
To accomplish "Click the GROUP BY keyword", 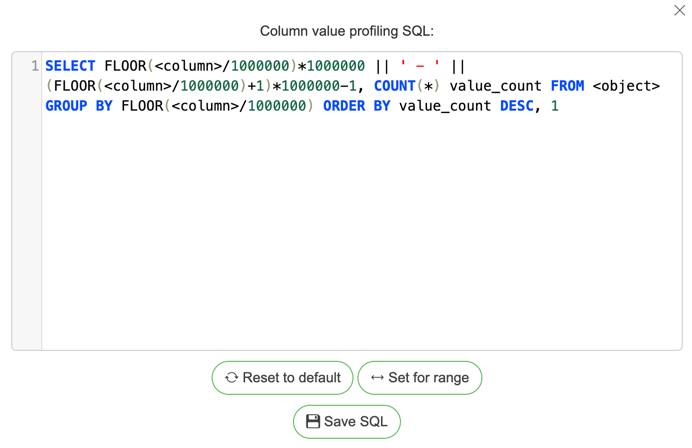I will click(78, 106).
